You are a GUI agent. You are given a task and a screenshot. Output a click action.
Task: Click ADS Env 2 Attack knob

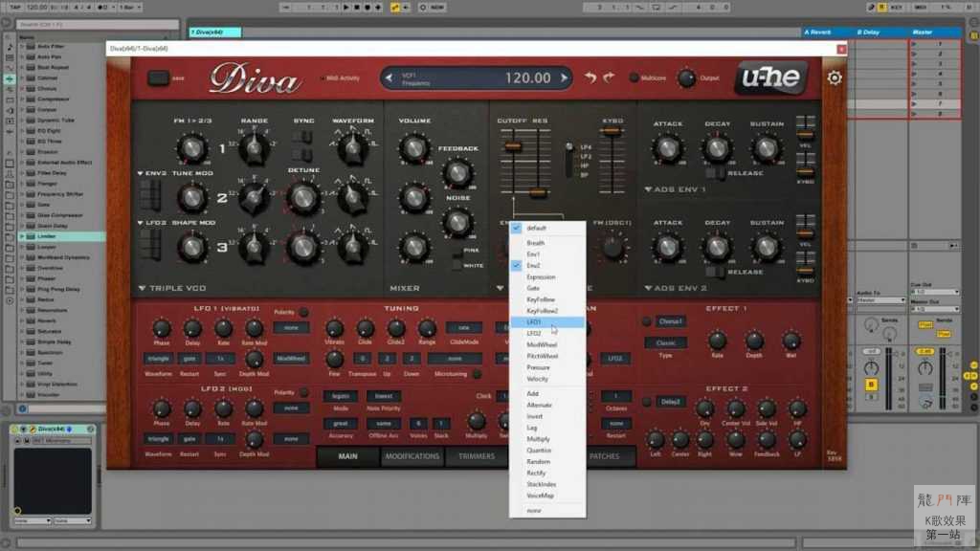coord(667,248)
